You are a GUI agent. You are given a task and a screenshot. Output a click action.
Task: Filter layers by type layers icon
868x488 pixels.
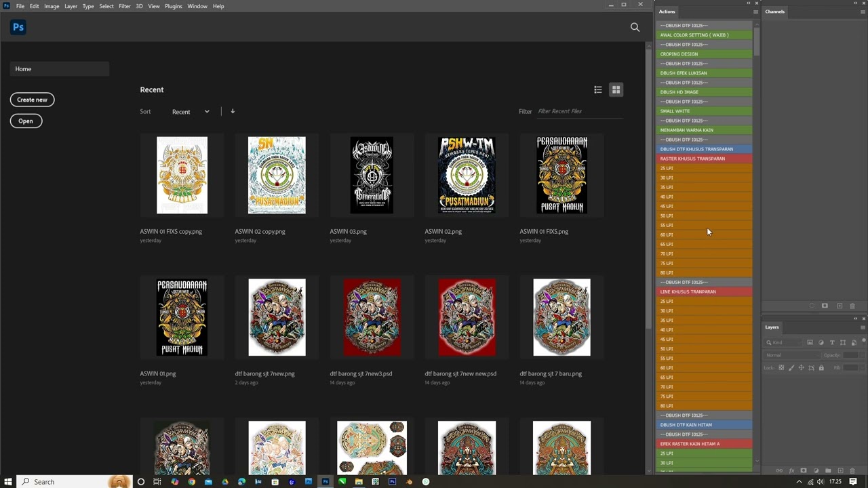tap(832, 342)
